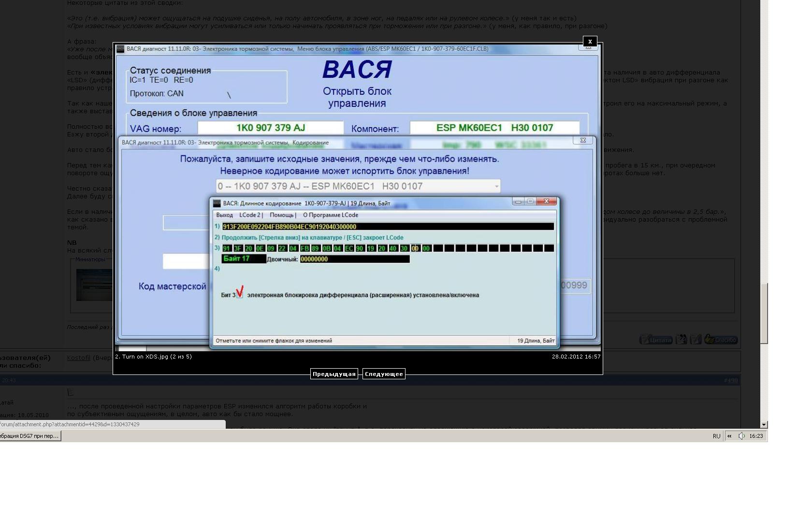Close the image lightbox with the x button
The image size is (812, 508).
pyautogui.click(x=590, y=42)
